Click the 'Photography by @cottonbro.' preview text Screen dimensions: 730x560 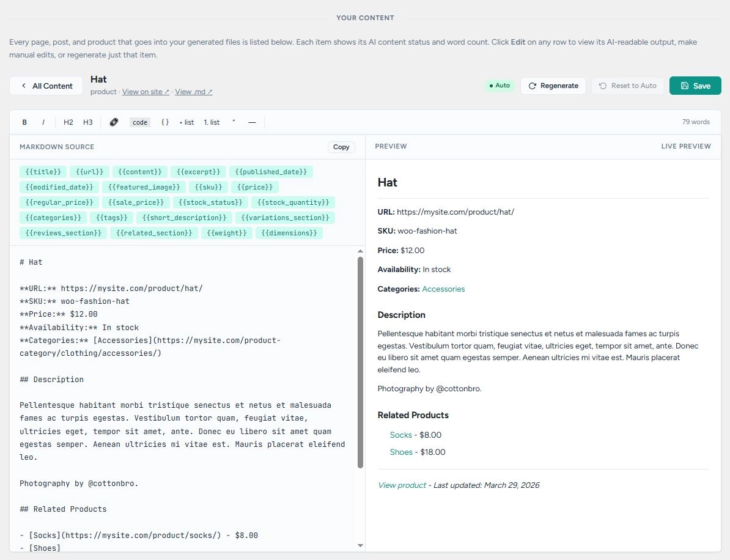[x=429, y=389]
